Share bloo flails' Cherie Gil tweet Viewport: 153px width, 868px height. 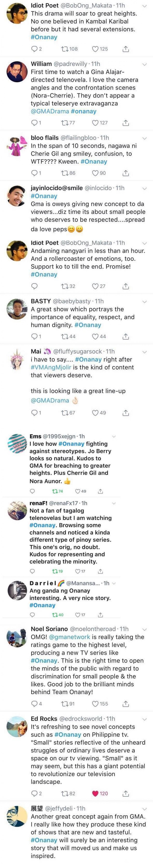tap(125, 173)
